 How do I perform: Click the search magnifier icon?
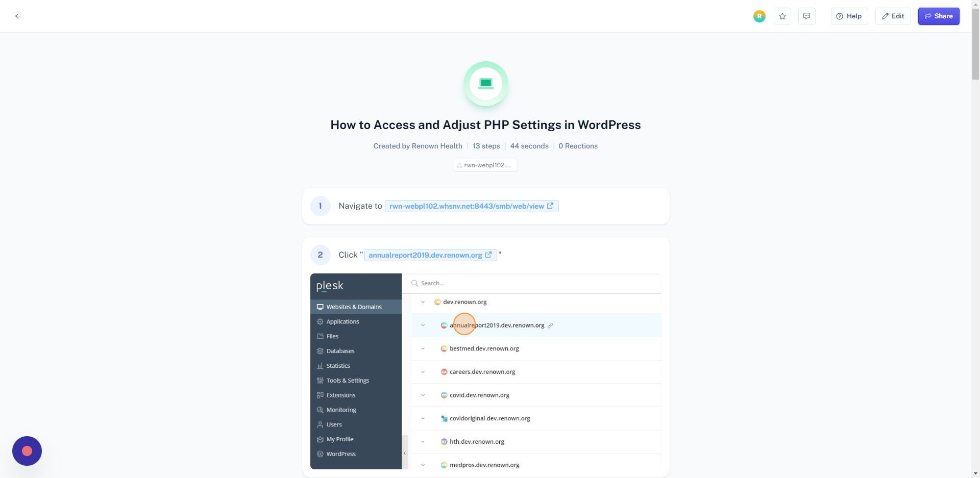pyautogui.click(x=414, y=283)
